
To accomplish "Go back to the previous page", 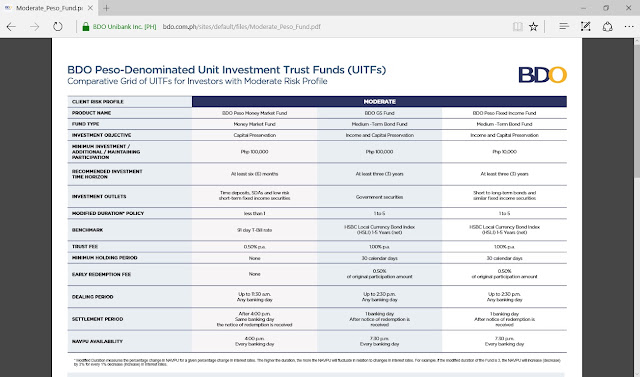I will click(x=11, y=27).
